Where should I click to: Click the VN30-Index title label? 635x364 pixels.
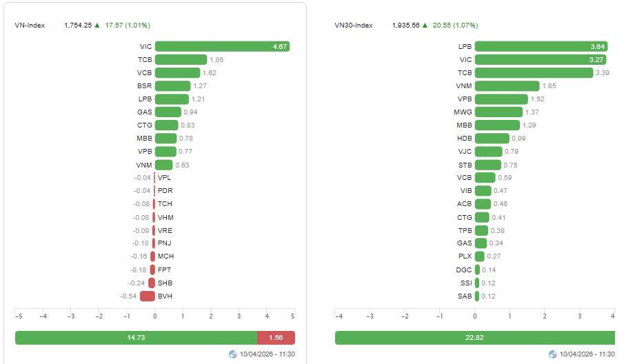354,26
